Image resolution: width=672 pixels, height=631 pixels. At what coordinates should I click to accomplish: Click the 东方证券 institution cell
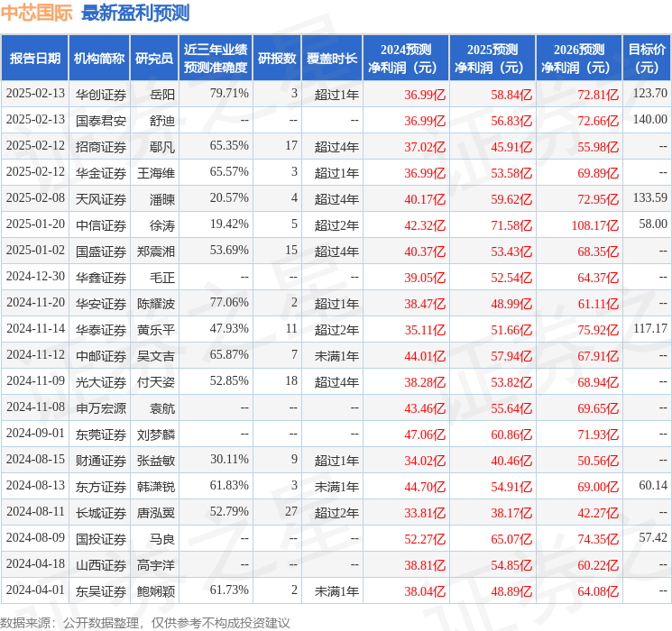coord(101,487)
